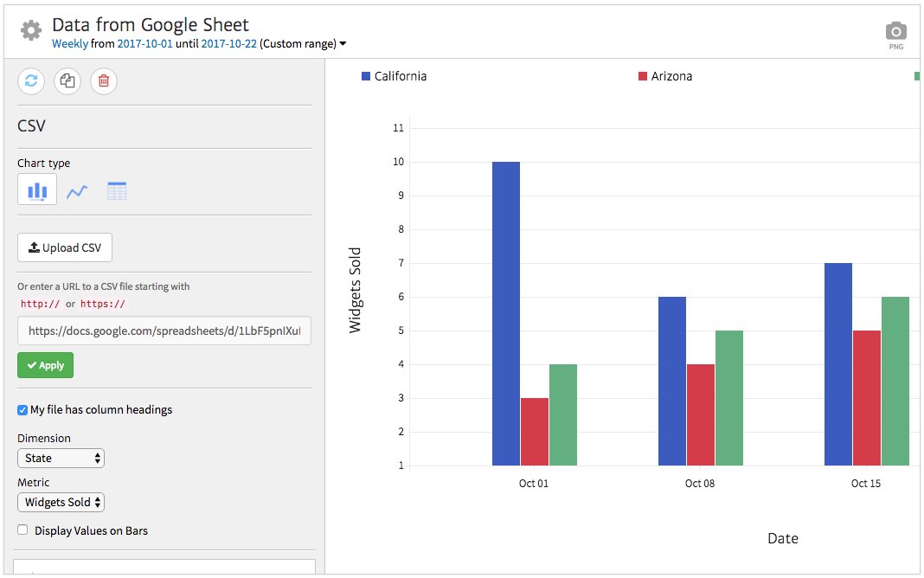Image resolution: width=924 pixels, height=578 pixels.
Task: Click the refresh data icon
Action: coord(31,81)
